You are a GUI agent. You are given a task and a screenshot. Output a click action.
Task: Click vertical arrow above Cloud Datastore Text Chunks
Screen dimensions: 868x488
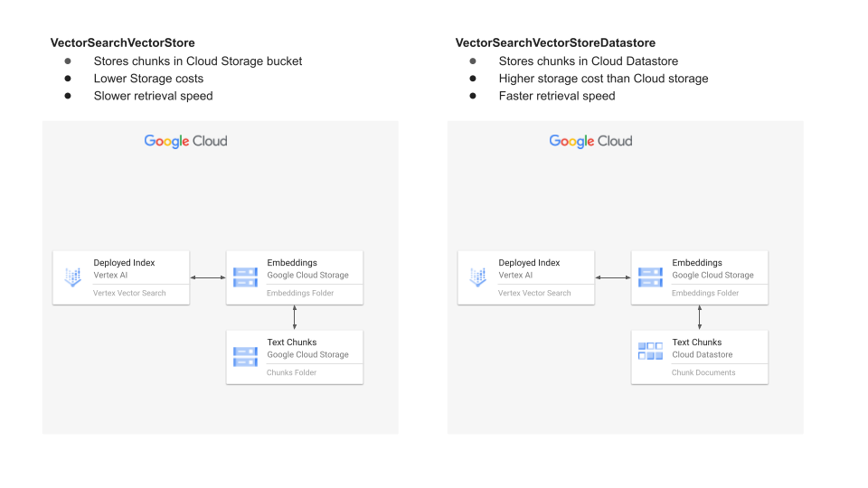click(x=700, y=317)
